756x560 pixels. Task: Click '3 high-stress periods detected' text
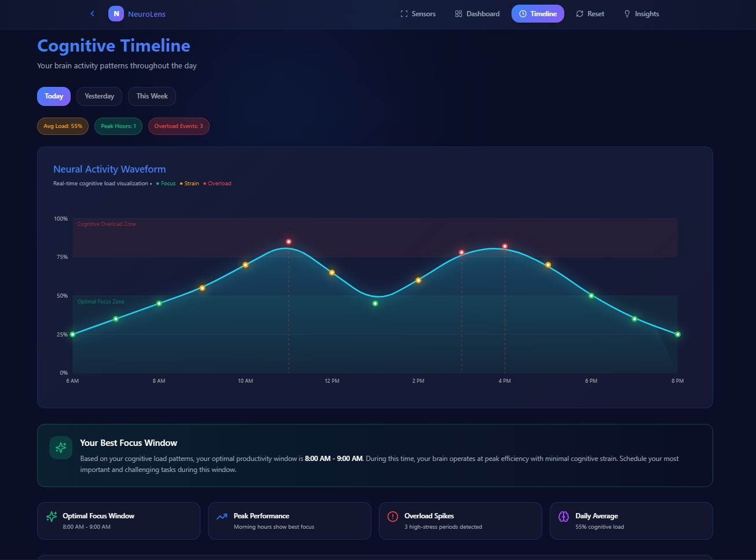(443, 527)
